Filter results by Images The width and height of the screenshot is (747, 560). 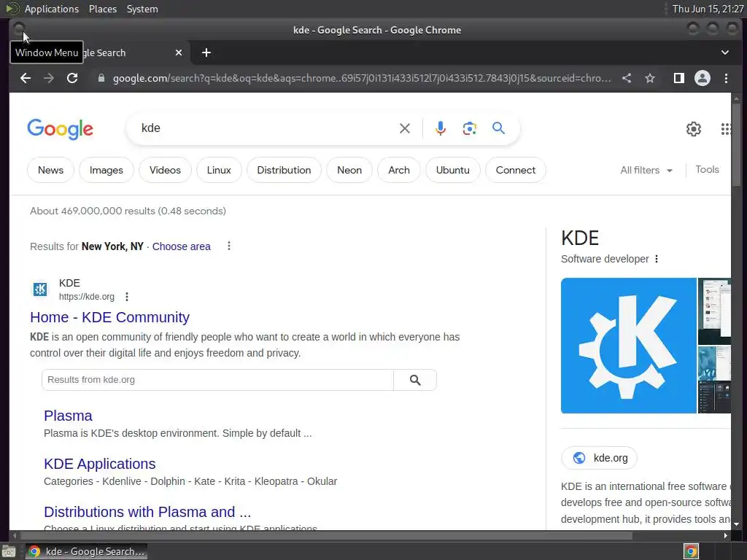coord(107,170)
